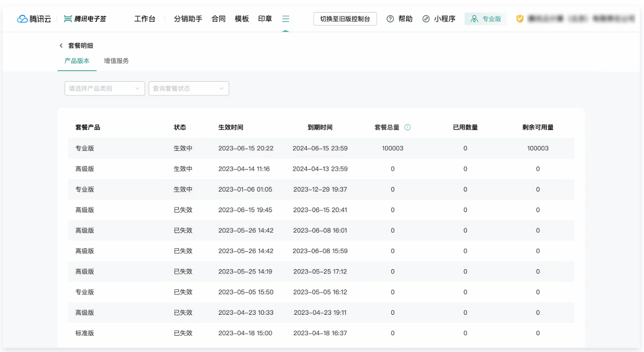Open 合同 menu
The width and height of the screenshot is (644, 352).
(218, 19)
